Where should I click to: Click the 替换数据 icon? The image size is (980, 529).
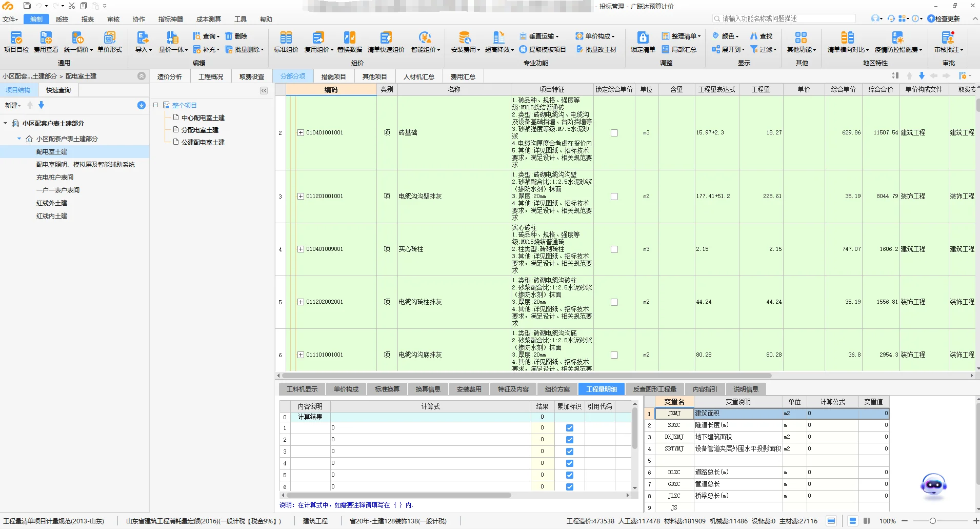(350, 42)
